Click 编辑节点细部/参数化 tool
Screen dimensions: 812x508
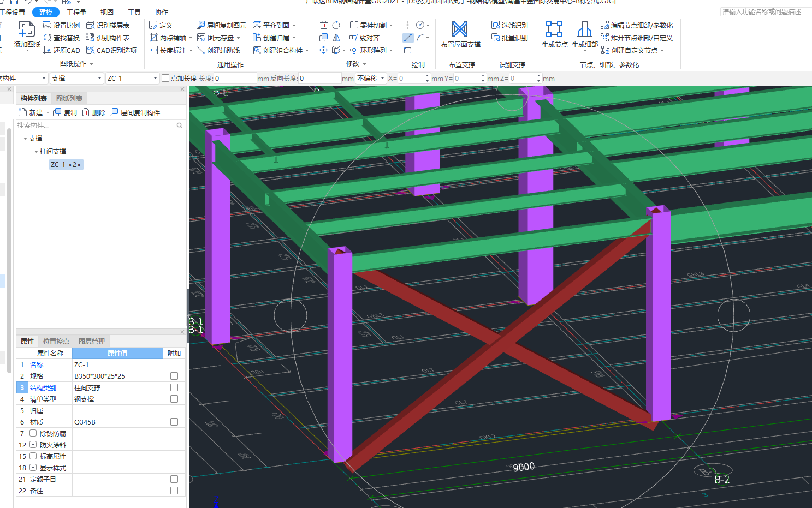(637, 25)
